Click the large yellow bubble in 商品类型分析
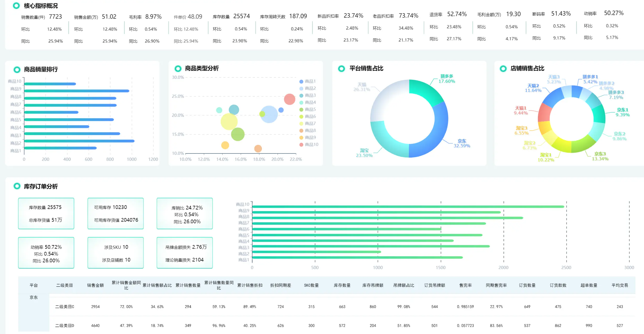This screenshot has width=644, height=334. click(229, 122)
